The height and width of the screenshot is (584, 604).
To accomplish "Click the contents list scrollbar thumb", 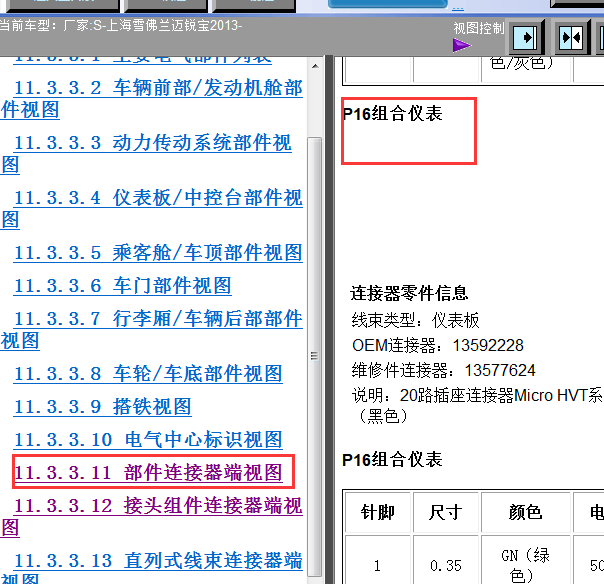I will point(315,355).
